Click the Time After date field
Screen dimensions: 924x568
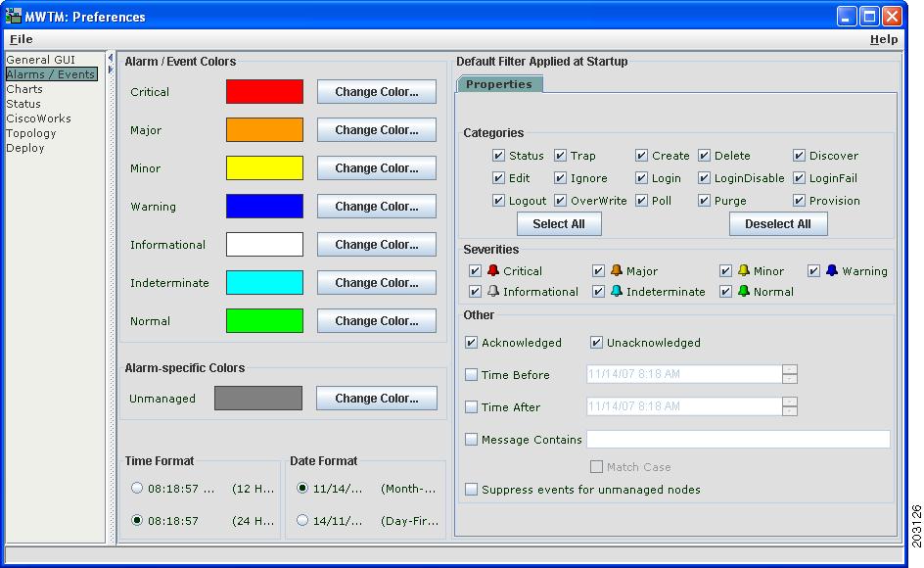[684, 406]
